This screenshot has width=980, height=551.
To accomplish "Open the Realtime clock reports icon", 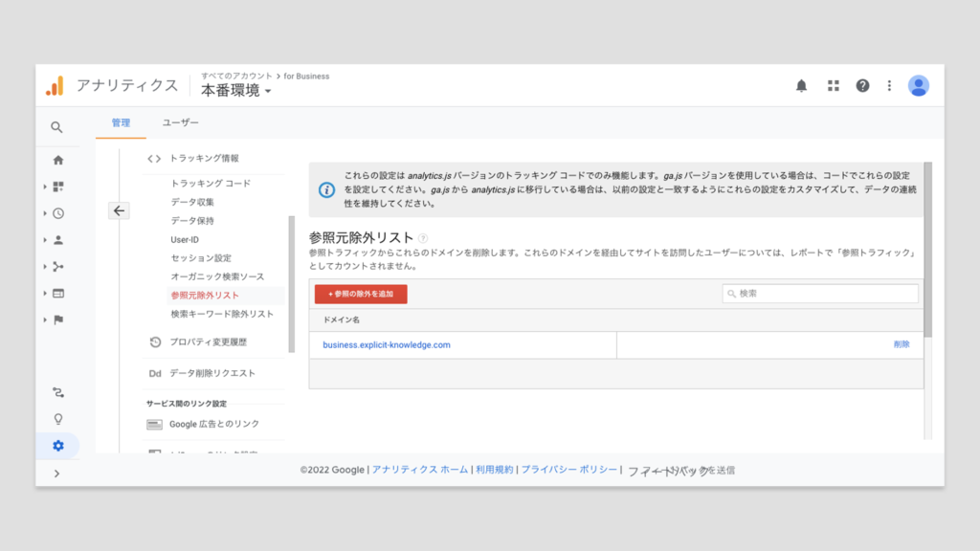I will 58,213.
